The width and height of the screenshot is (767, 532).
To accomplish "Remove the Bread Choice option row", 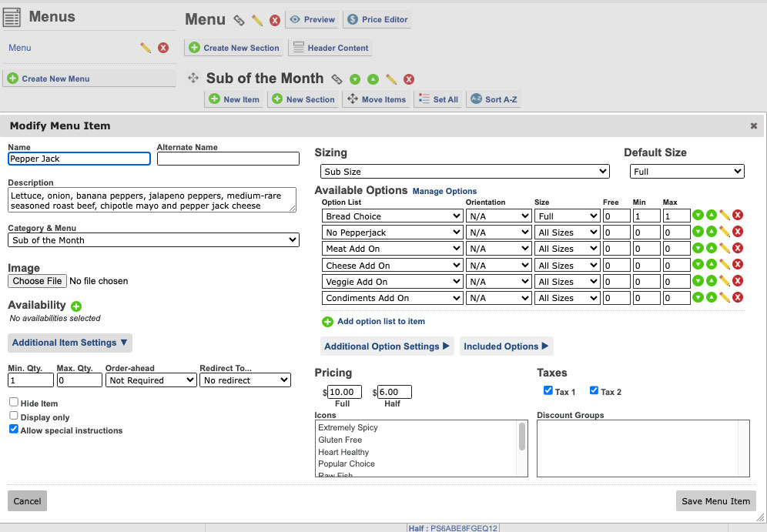I will click(x=738, y=215).
